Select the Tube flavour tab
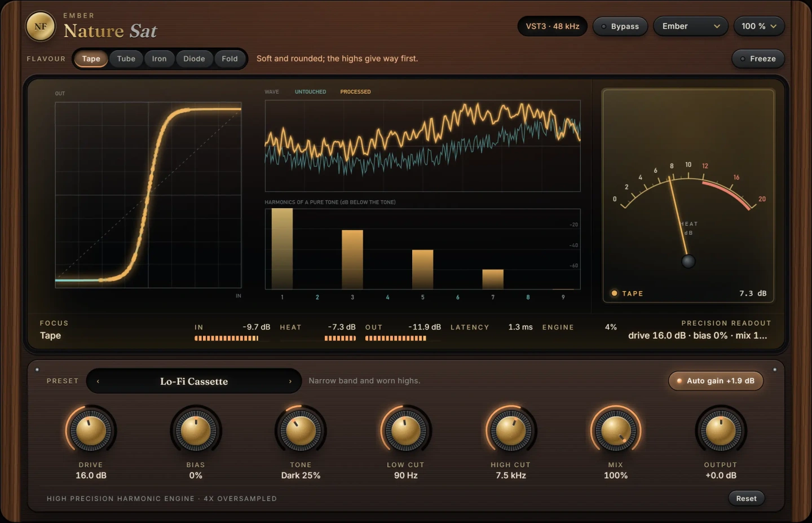This screenshot has height=523, width=812. click(x=126, y=59)
